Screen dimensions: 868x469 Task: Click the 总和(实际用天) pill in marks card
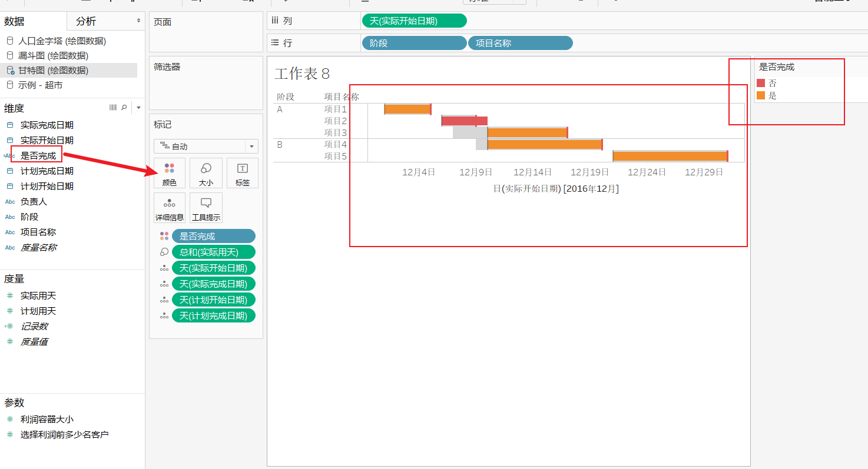coord(214,252)
